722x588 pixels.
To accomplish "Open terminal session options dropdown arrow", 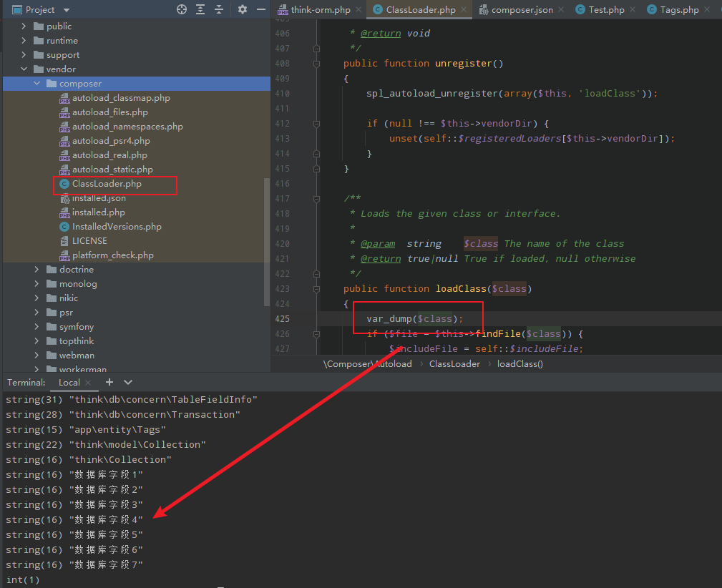I will pos(128,382).
